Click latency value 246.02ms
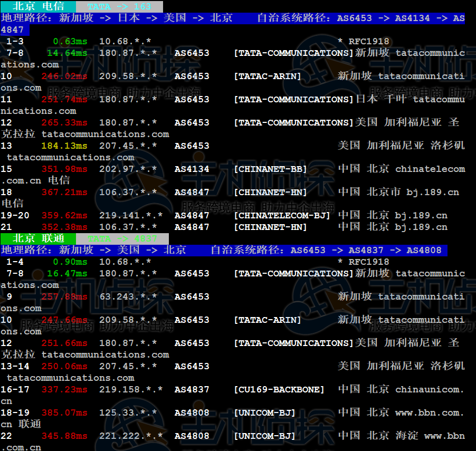The image size is (476, 451). 64,76
